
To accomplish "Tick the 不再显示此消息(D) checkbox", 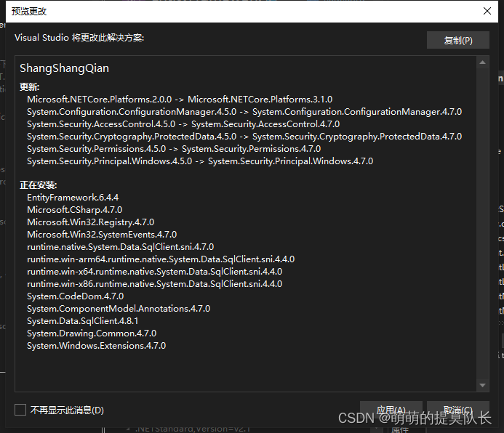I will pyautogui.click(x=20, y=410).
